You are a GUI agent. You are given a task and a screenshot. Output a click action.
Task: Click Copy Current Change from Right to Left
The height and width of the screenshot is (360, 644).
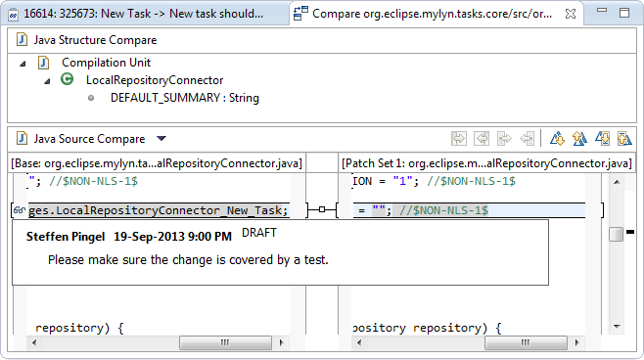[527, 139]
